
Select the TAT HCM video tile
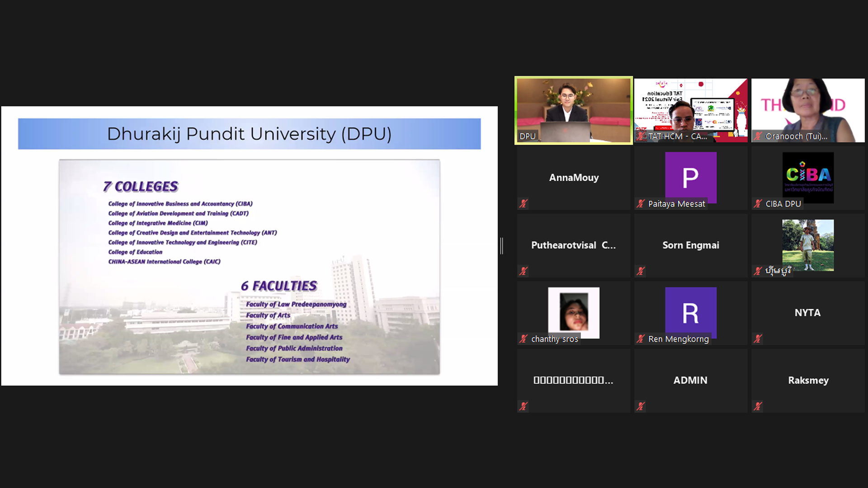(690, 110)
